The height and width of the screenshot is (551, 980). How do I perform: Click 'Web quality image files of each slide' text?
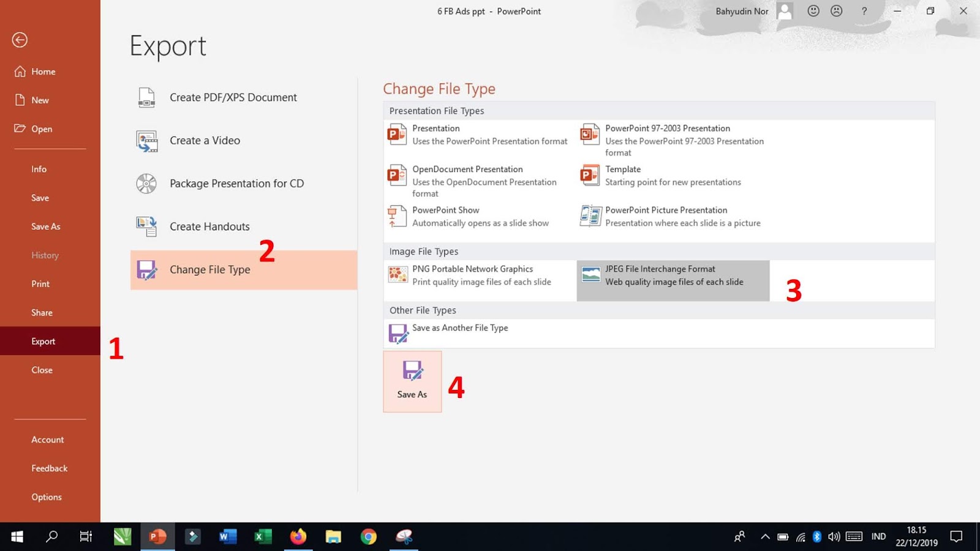click(x=674, y=282)
